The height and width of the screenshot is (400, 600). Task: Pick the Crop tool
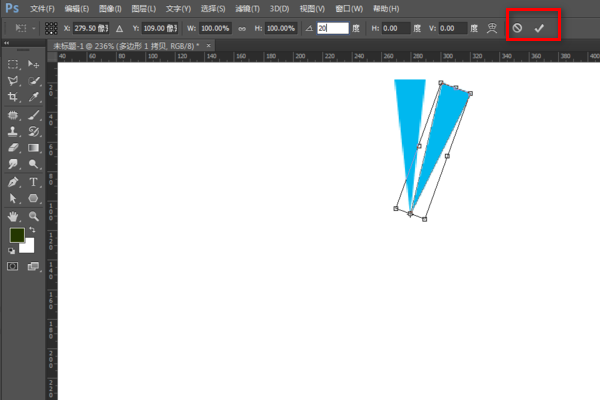click(13, 98)
